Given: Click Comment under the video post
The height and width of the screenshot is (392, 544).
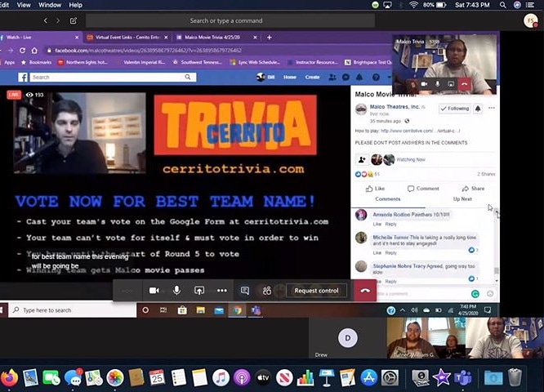Looking at the screenshot, I should pos(423,189).
